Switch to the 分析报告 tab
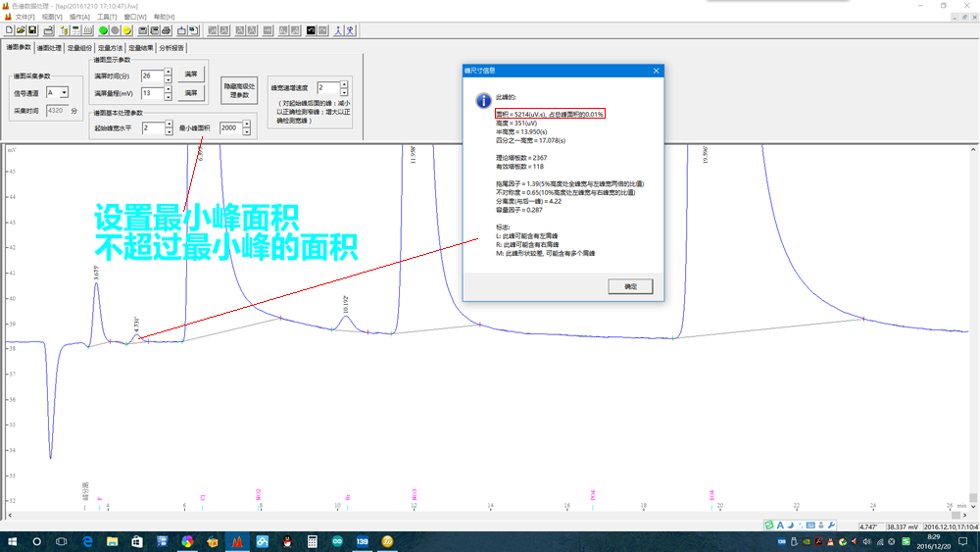Screen dimensions: 980x552 click(171, 48)
